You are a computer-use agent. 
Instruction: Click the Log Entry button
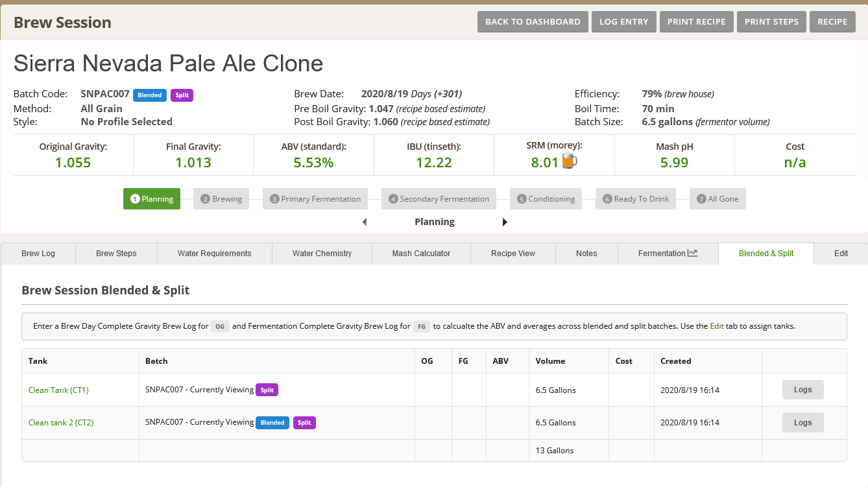(x=623, y=22)
